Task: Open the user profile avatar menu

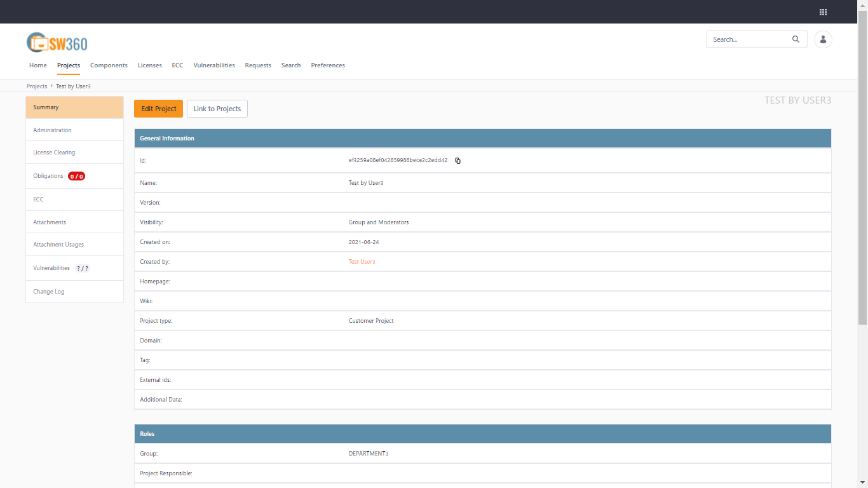Action: [x=823, y=39]
